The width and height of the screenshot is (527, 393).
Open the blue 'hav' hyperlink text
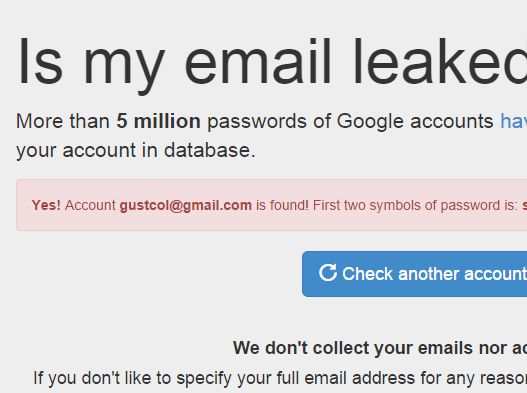tap(514, 121)
